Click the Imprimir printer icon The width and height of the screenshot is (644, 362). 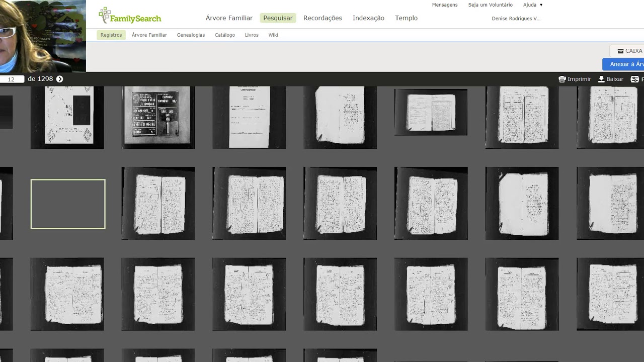click(x=562, y=79)
